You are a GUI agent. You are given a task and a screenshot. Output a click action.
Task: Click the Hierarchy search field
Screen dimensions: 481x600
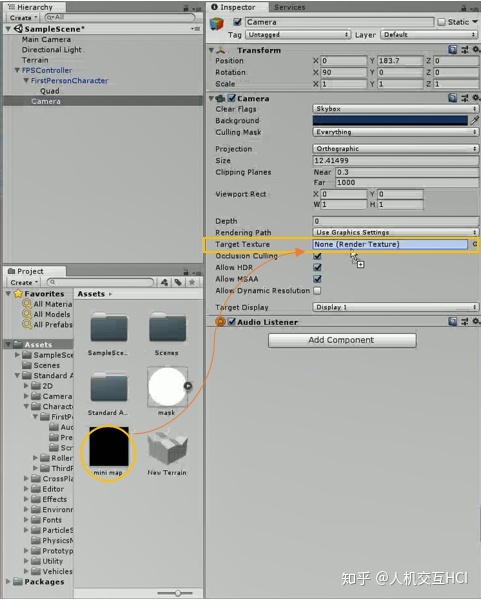[120, 18]
